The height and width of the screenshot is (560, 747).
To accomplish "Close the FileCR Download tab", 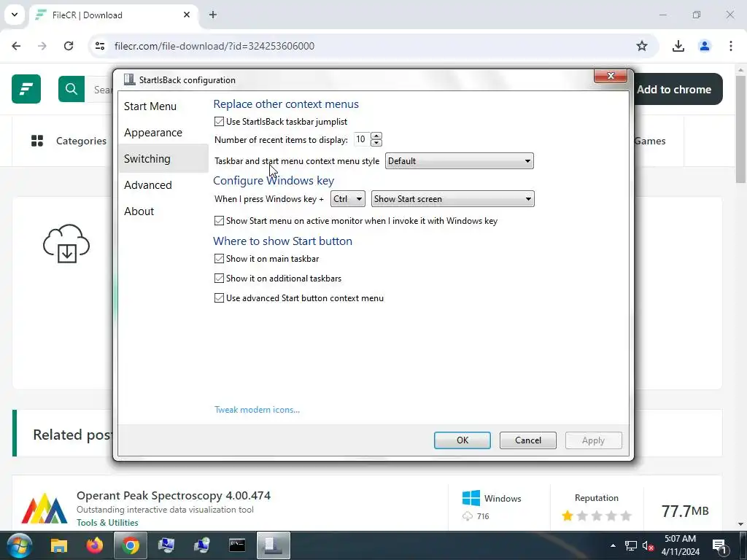I will tap(187, 15).
